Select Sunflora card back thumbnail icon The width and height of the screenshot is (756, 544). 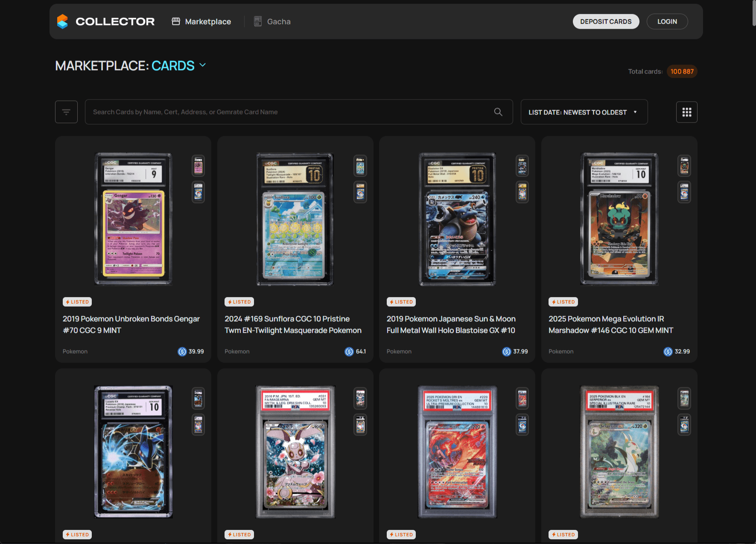pyautogui.click(x=360, y=192)
